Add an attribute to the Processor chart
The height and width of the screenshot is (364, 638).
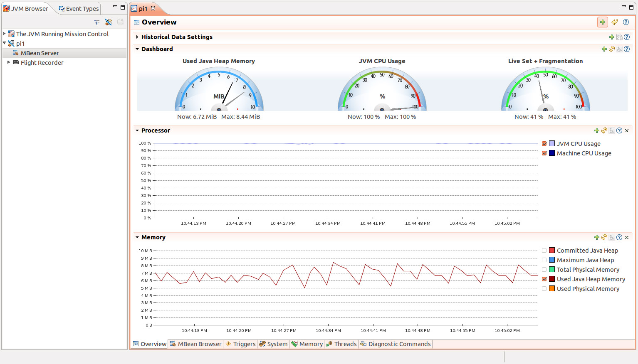(597, 130)
